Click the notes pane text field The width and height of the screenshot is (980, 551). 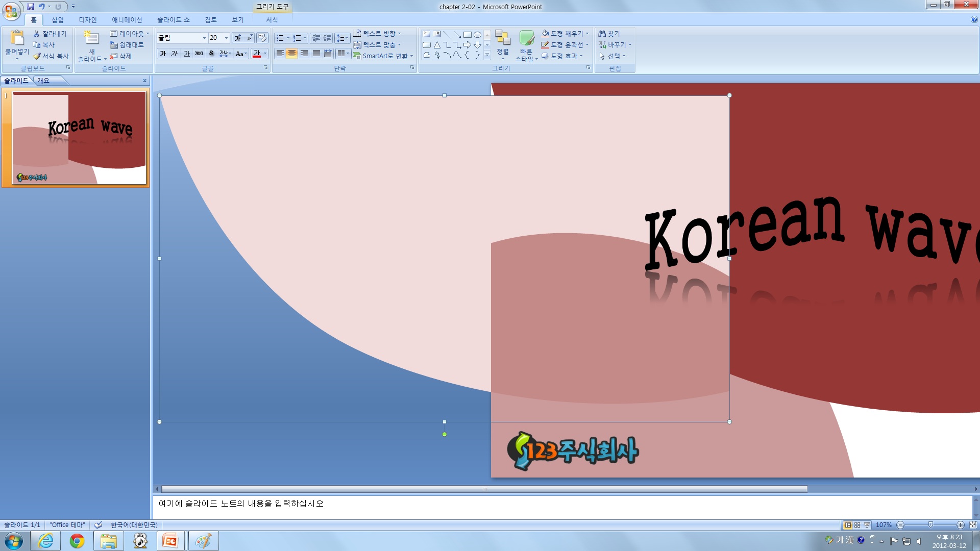click(x=561, y=507)
